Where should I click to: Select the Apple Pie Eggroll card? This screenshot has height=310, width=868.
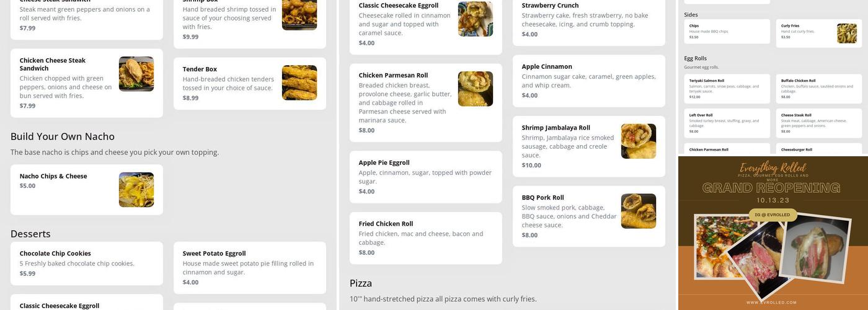click(x=426, y=177)
